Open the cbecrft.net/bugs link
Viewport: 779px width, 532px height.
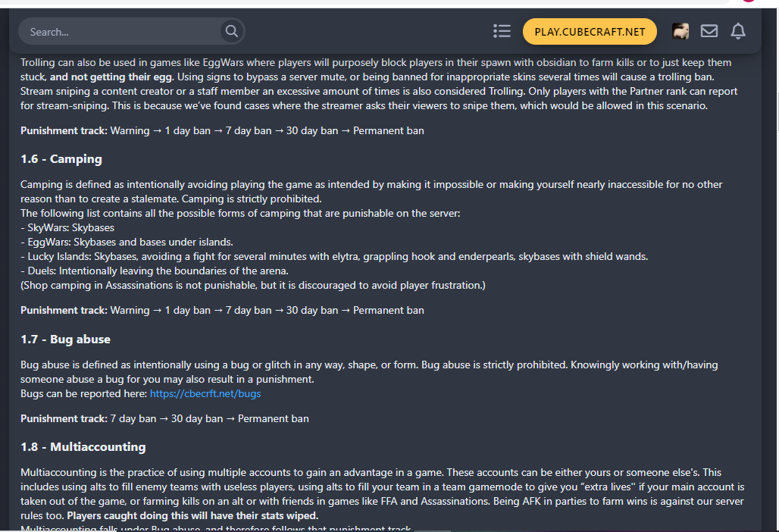pos(205,393)
